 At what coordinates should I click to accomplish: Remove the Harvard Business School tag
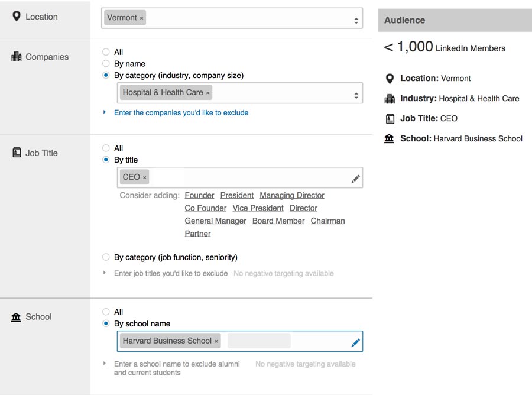216,341
